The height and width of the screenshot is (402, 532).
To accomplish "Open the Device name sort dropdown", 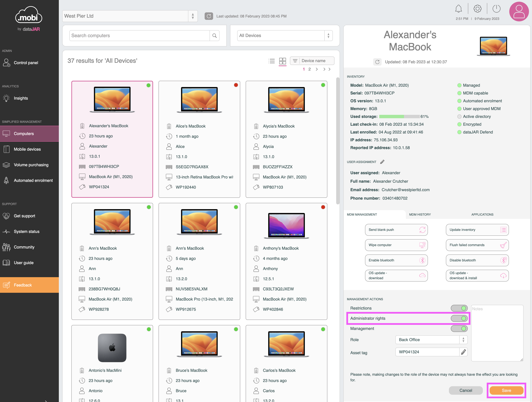I will pyautogui.click(x=312, y=61).
